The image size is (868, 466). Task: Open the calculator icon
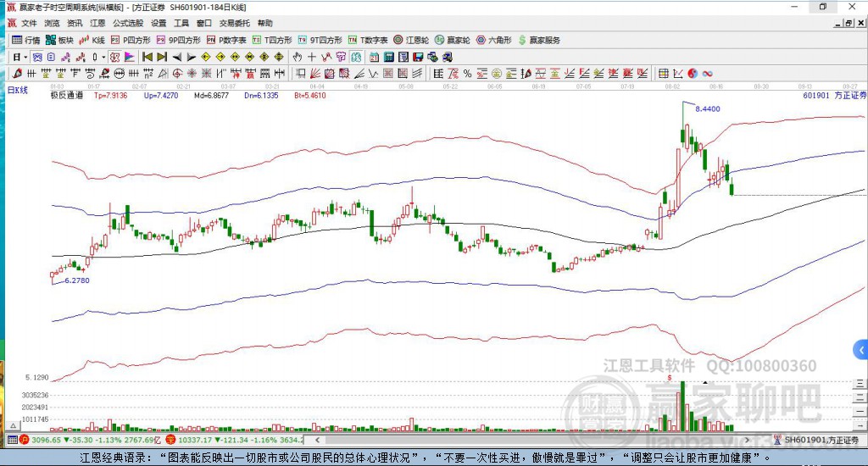[x=388, y=57]
